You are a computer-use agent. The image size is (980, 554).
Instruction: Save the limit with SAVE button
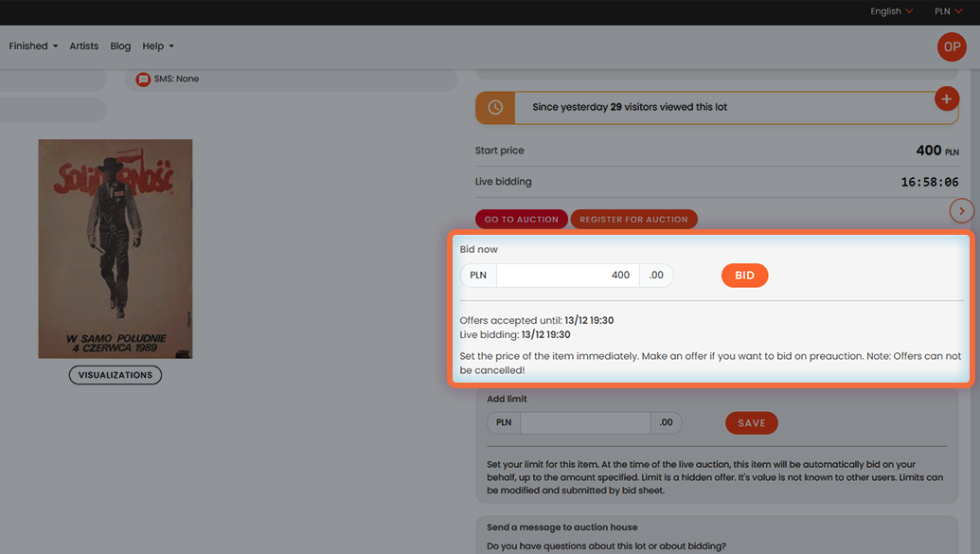[751, 423]
